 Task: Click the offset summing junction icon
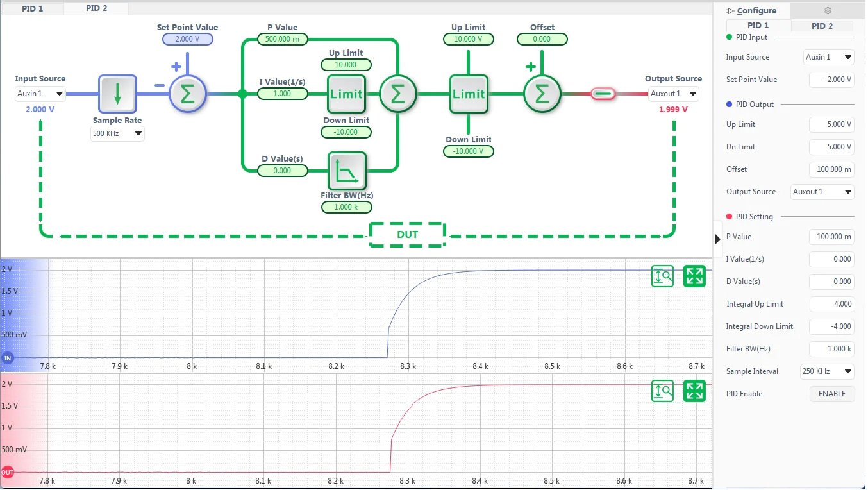[x=542, y=94]
